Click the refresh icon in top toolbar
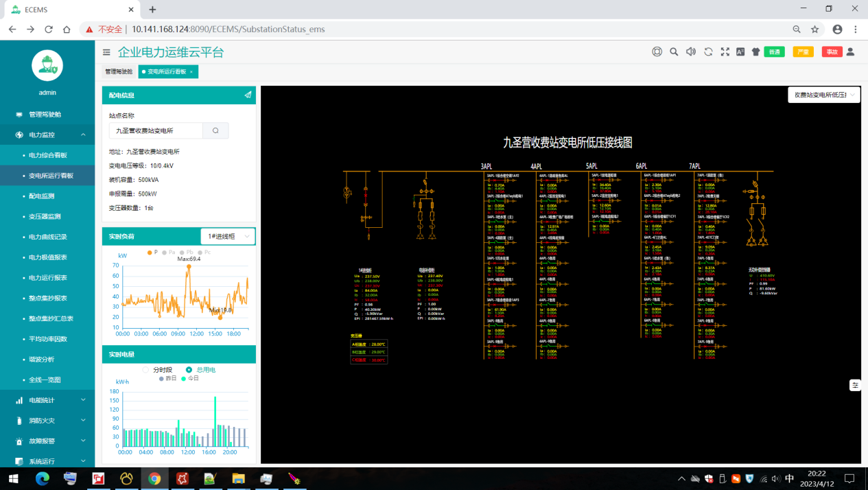The width and height of the screenshot is (868, 490). click(708, 51)
